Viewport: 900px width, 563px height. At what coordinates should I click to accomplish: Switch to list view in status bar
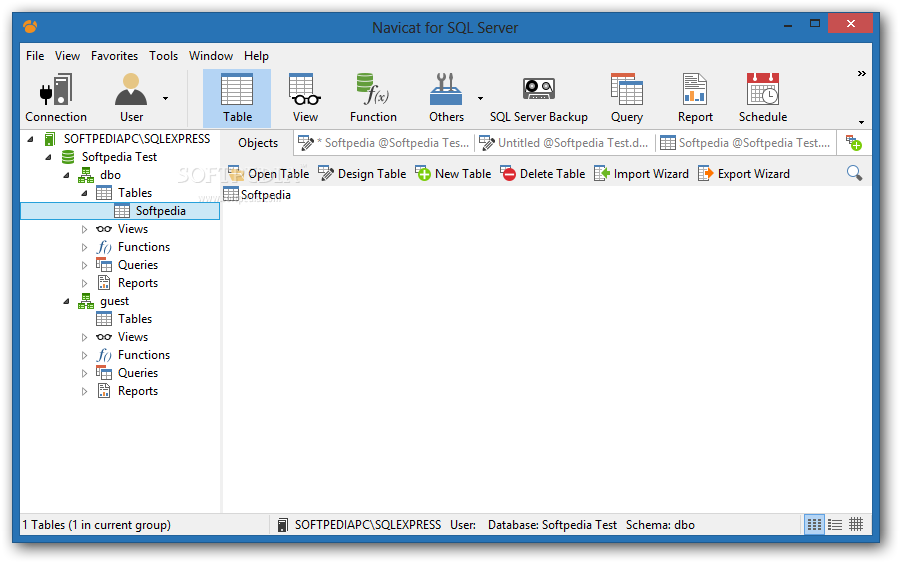pos(814,524)
